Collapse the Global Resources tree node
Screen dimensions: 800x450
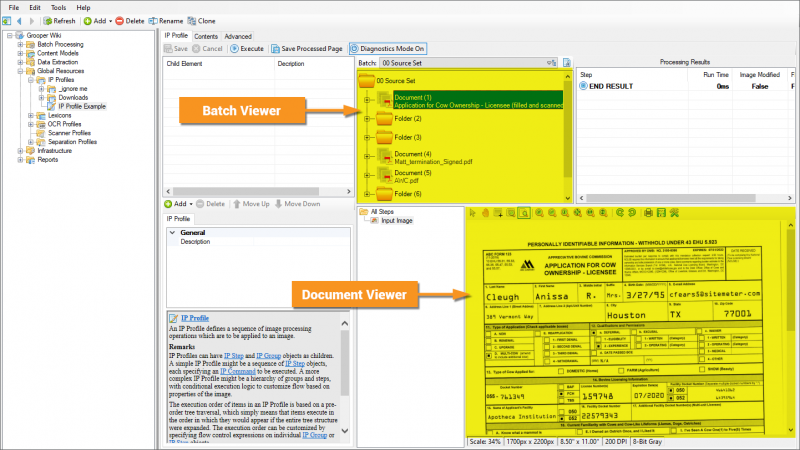[x=20, y=71]
